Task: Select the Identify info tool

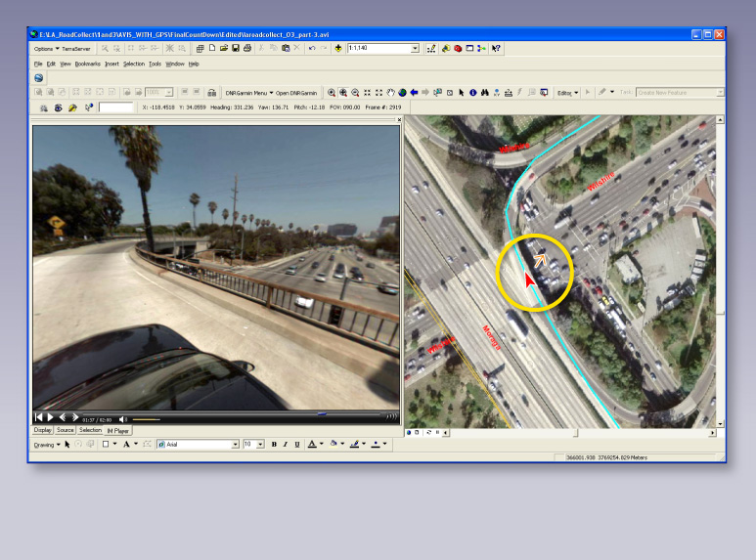Action: (472, 93)
